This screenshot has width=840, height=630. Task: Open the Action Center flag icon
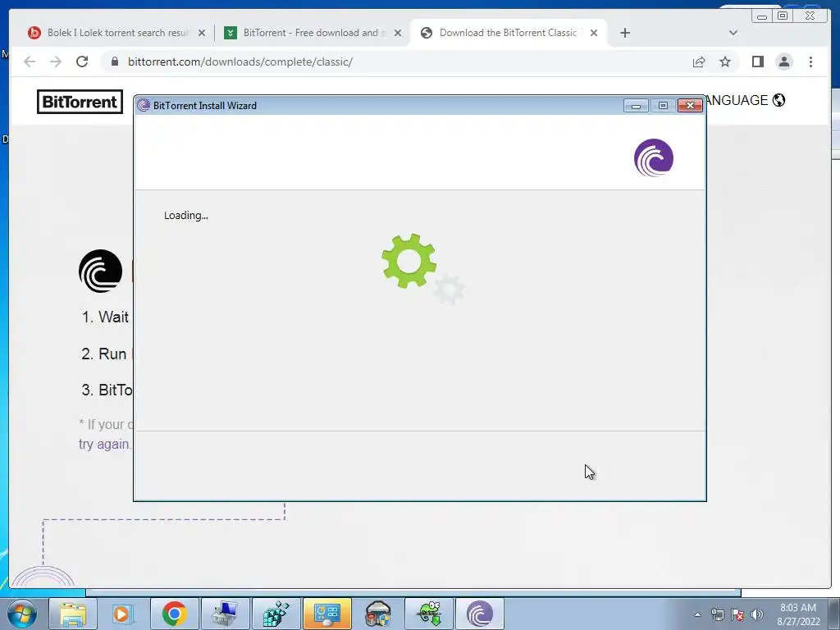[x=737, y=614]
